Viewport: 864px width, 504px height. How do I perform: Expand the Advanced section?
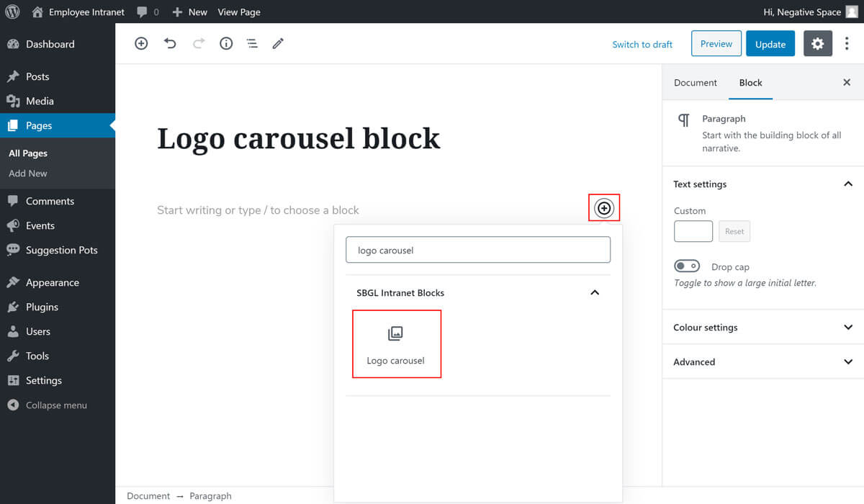(847, 362)
